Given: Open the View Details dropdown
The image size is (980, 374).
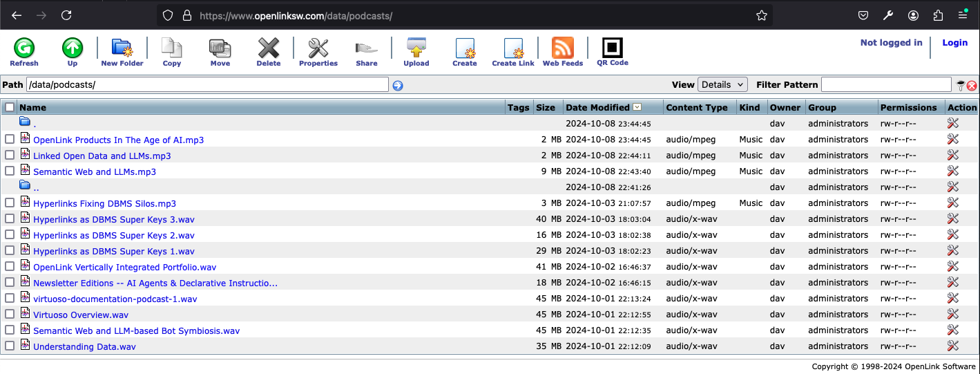Looking at the screenshot, I should pyautogui.click(x=722, y=84).
